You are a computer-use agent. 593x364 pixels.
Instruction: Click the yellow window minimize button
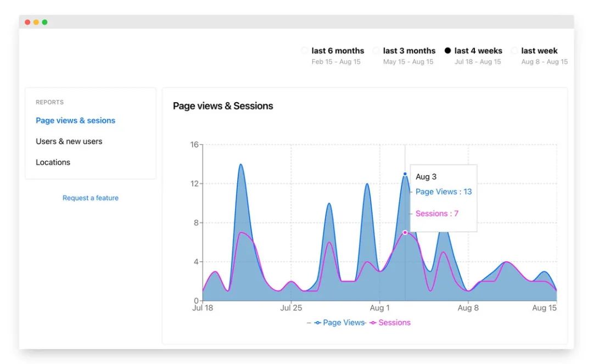coord(36,23)
